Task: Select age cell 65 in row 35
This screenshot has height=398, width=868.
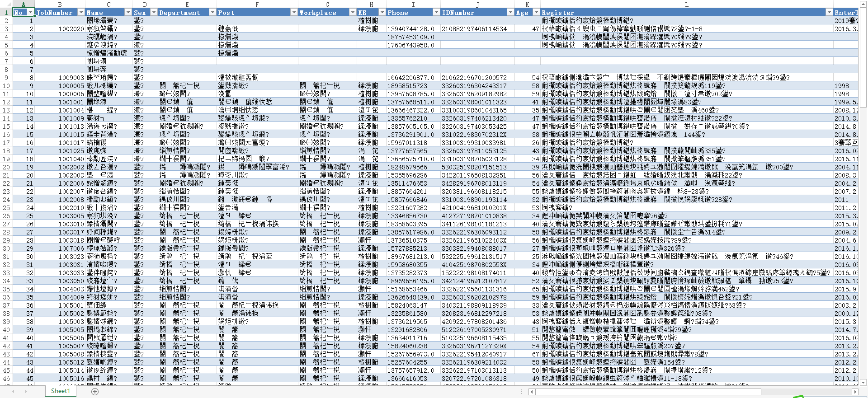Action: coord(528,289)
